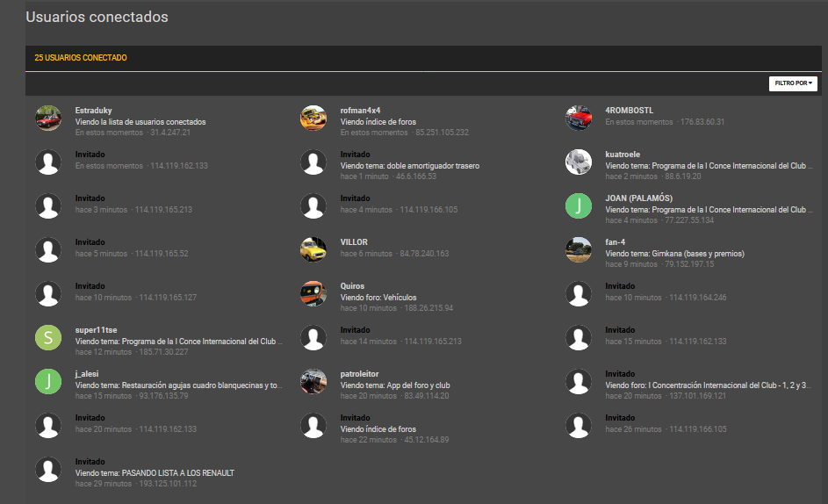Click patroleitor's car interior avatar
The image size is (828, 504).
(313, 381)
